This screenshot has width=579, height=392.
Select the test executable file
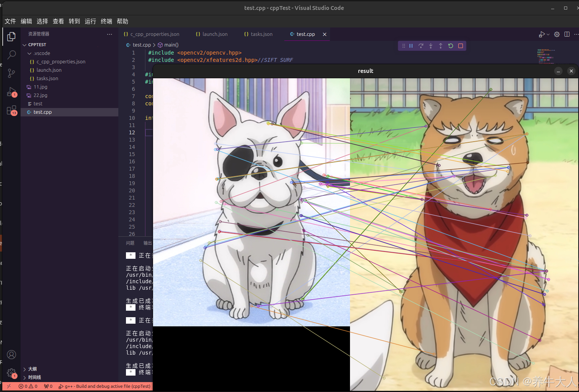[69, 104]
